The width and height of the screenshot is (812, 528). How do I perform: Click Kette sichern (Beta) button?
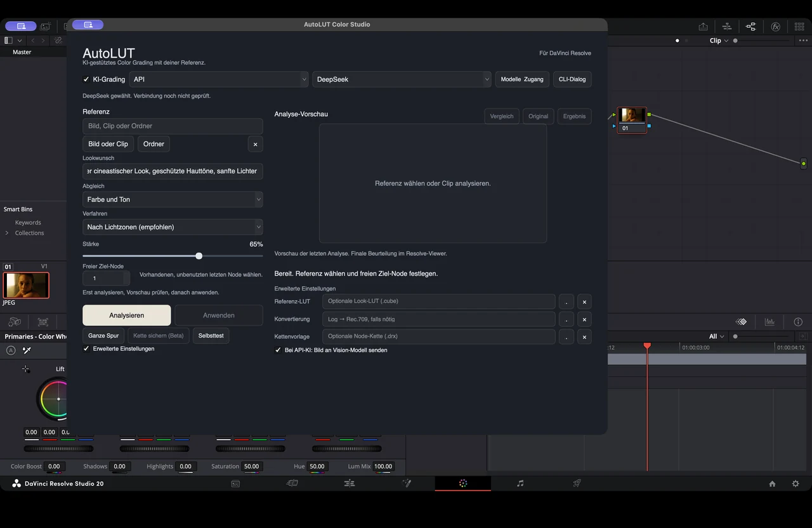159,336
